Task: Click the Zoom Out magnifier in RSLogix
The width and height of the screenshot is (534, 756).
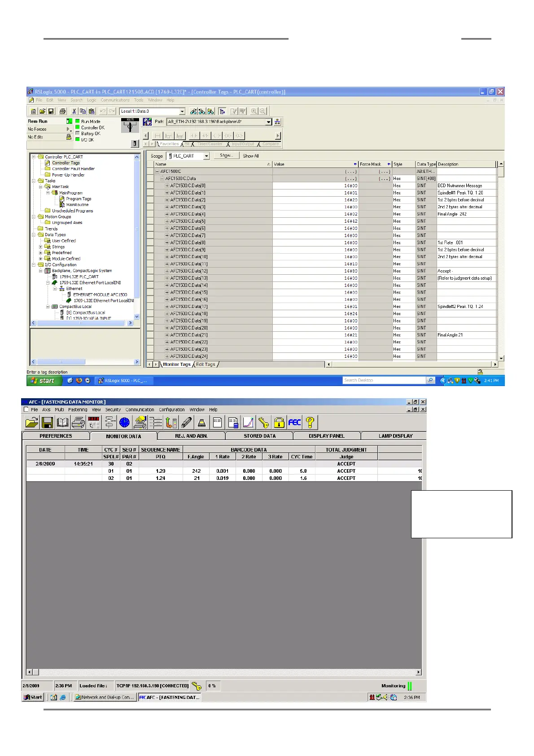Action: click(263, 111)
